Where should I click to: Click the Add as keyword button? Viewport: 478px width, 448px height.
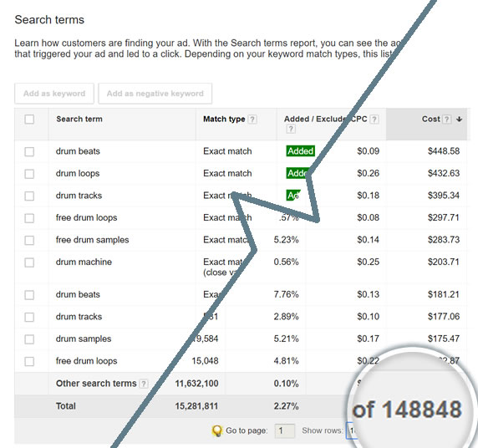click(x=54, y=94)
